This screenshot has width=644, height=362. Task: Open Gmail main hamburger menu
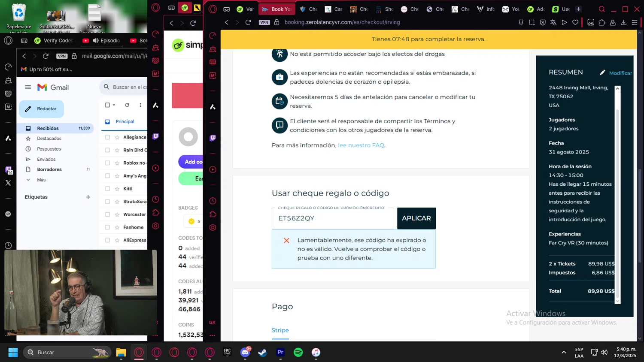click(x=28, y=87)
